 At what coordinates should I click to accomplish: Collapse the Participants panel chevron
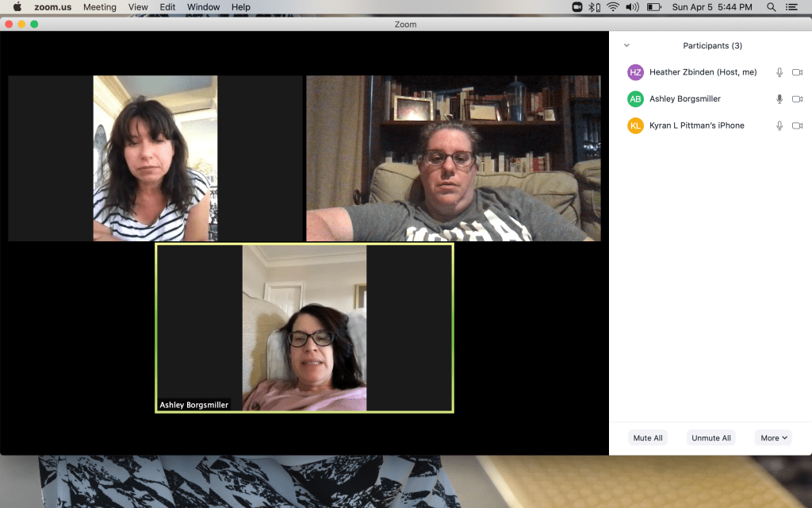[x=626, y=46]
